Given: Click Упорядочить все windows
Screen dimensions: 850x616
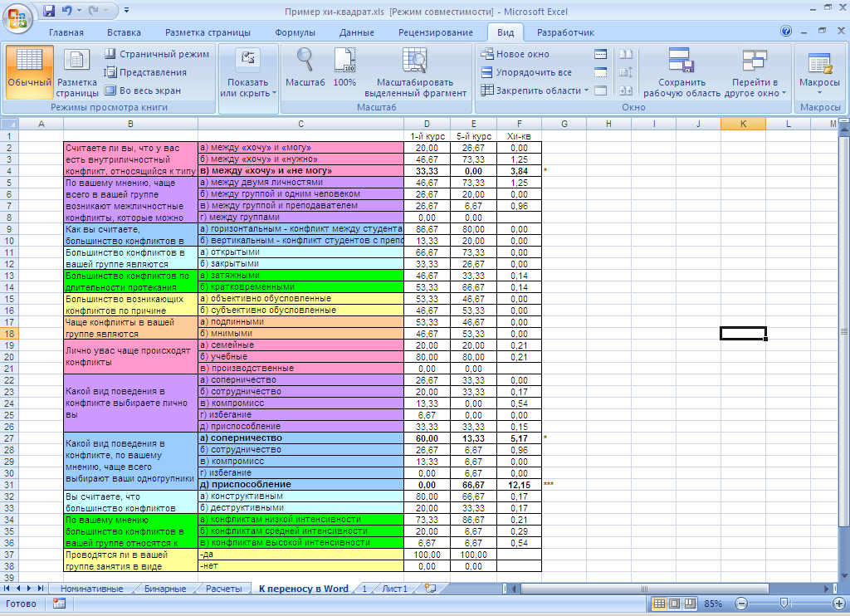Looking at the screenshot, I should click(x=526, y=72).
